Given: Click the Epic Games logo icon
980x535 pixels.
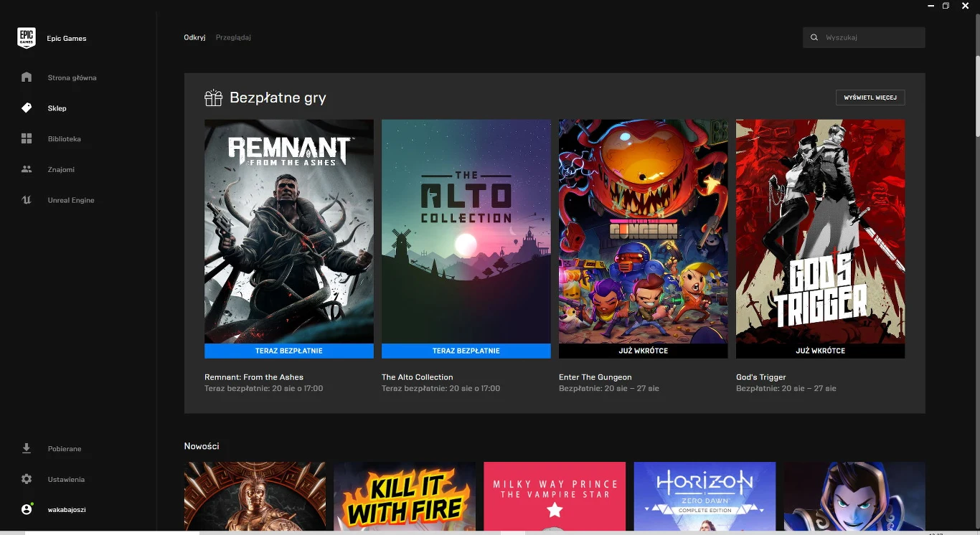Looking at the screenshot, I should [x=27, y=38].
